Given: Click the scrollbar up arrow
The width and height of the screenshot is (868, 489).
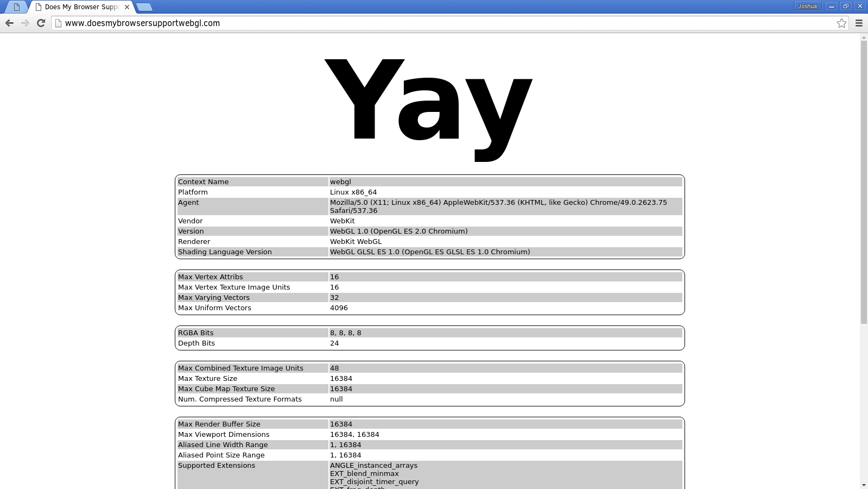Looking at the screenshot, I should pyautogui.click(x=864, y=37).
